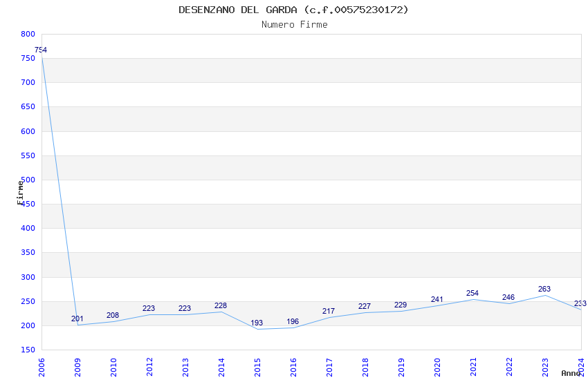Viewport: 588px width, 380px height.
Task: Click data label 223 above 2012
Action: coord(149,309)
